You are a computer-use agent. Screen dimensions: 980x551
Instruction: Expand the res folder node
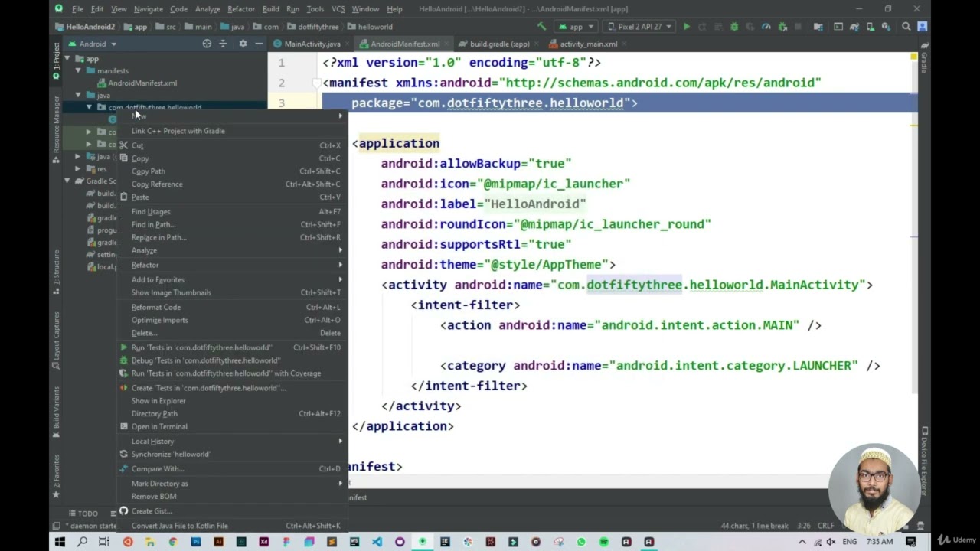(78, 169)
